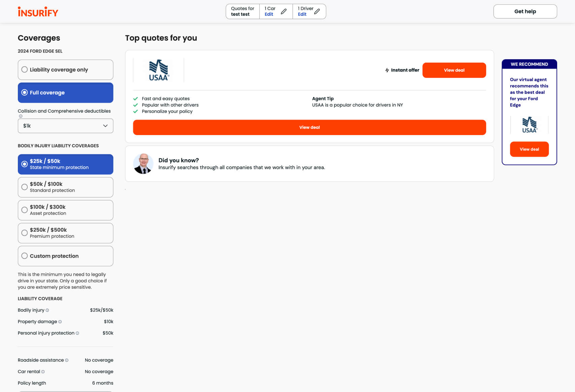Select $250k / $500k Premium protection
This screenshot has height=392, width=575.
click(66, 233)
